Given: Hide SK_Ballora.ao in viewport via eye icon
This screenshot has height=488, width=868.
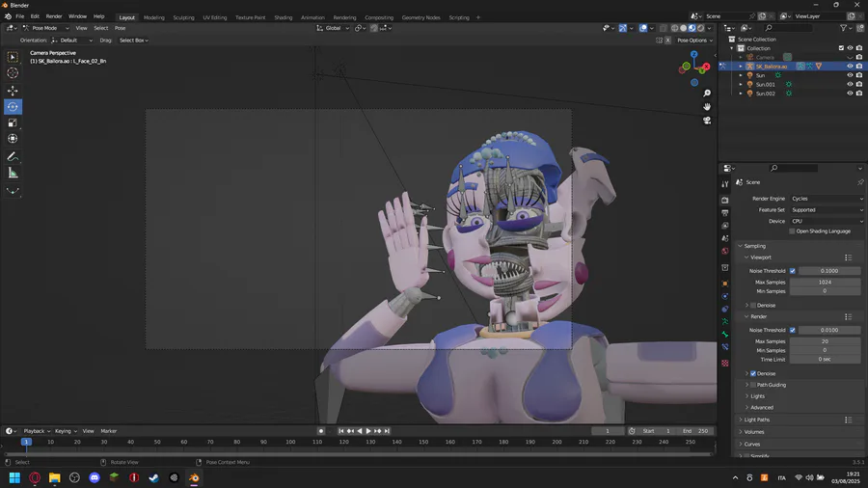Looking at the screenshot, I should tap(850, 67).
